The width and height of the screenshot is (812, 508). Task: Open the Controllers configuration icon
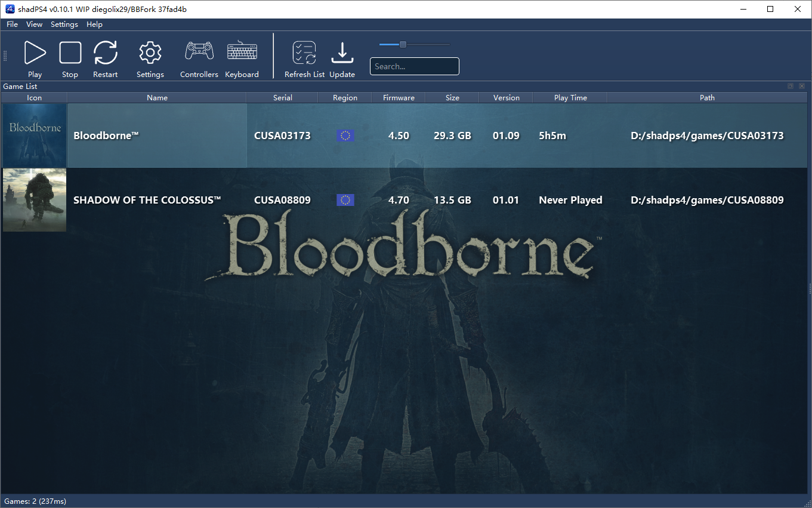pyautogui.click(x=199, y=51)
